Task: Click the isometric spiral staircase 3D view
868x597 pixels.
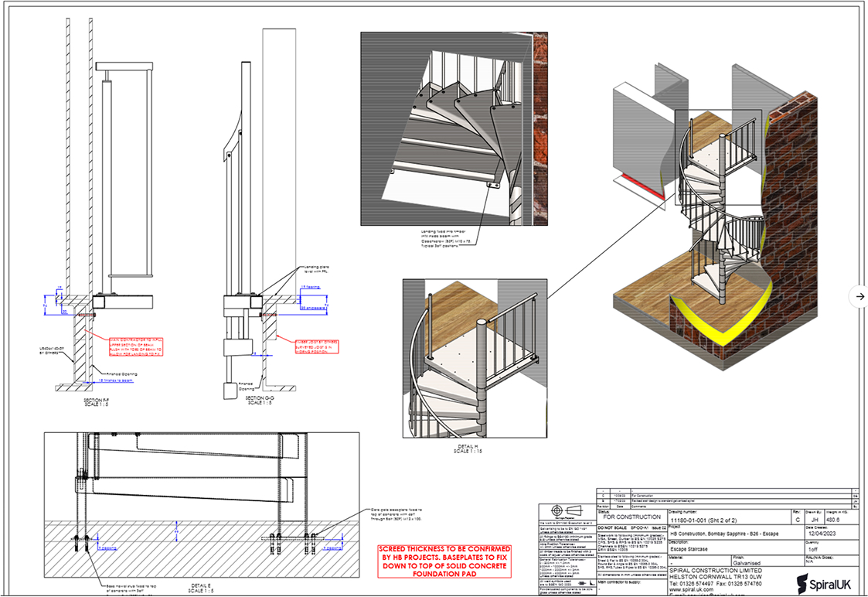Action: pyautogui.click(x=711, y=224)
